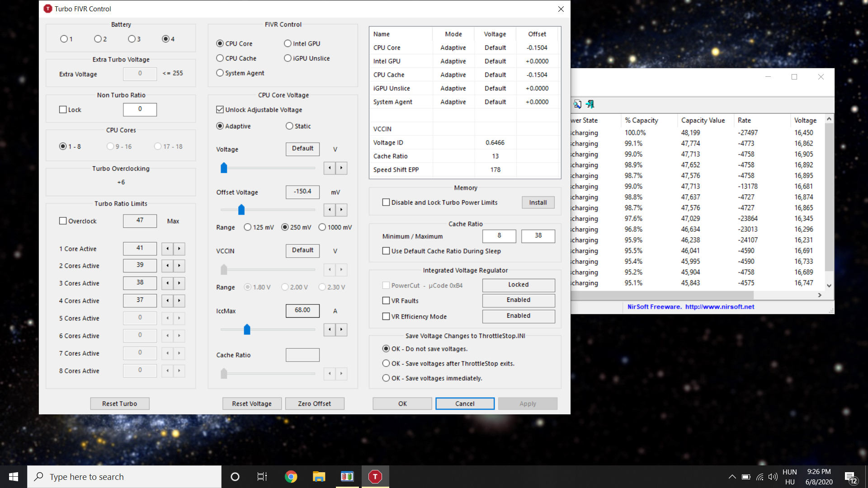Open ThrottleStop icon on taskbar
Image resolution: width=868 pixels, height=488 pixels.
coord(375,477)
